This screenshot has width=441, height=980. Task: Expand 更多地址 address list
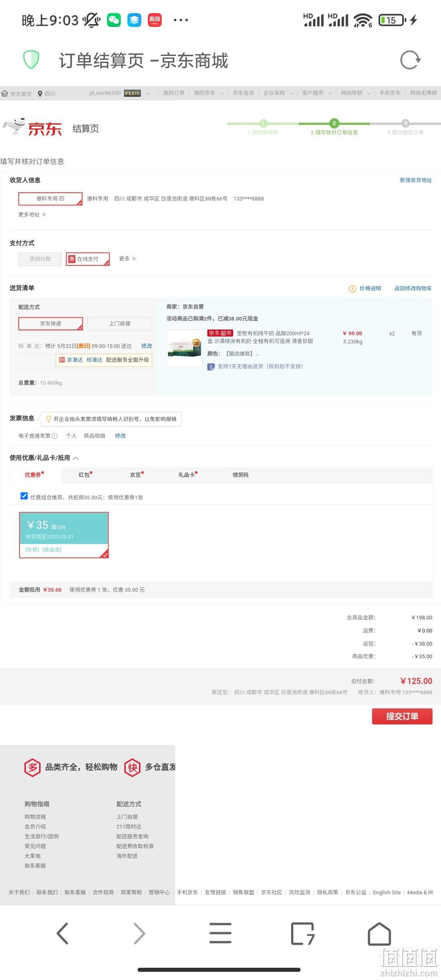point(32,215)
